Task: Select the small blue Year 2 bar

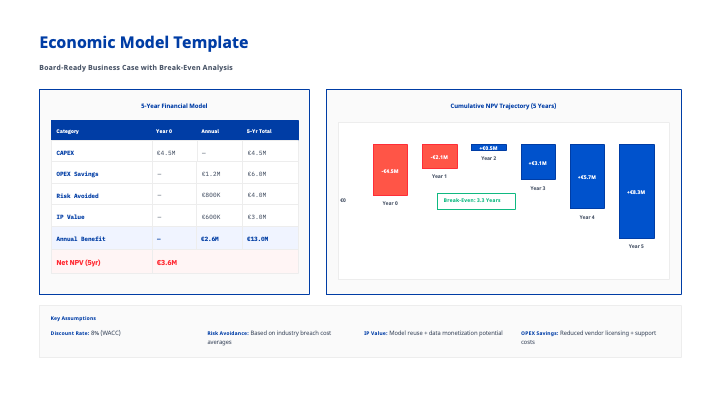Action: tap(488, 147)
